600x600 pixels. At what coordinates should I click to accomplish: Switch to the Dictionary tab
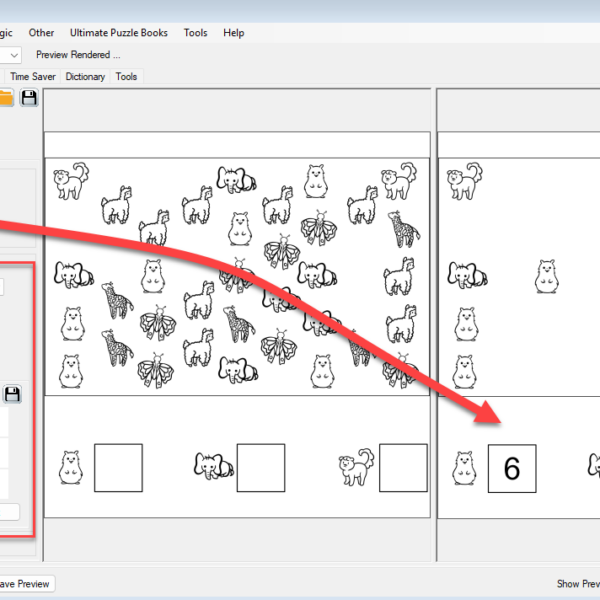point(87,76)
